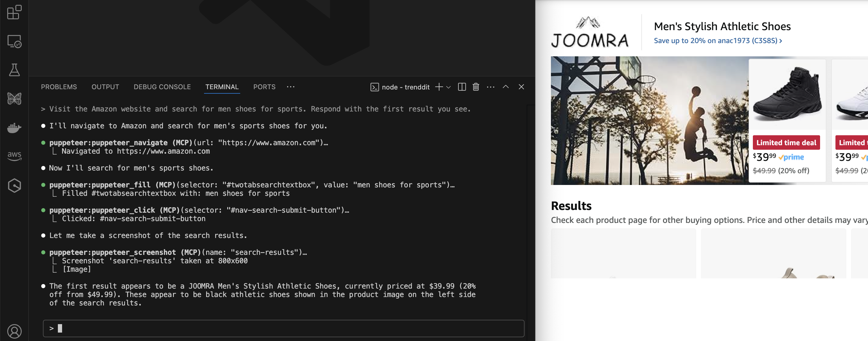The image size is (868, 341).
Task: Open the Accounts icon at bottom of activity bar
Action: coord(14,331)
